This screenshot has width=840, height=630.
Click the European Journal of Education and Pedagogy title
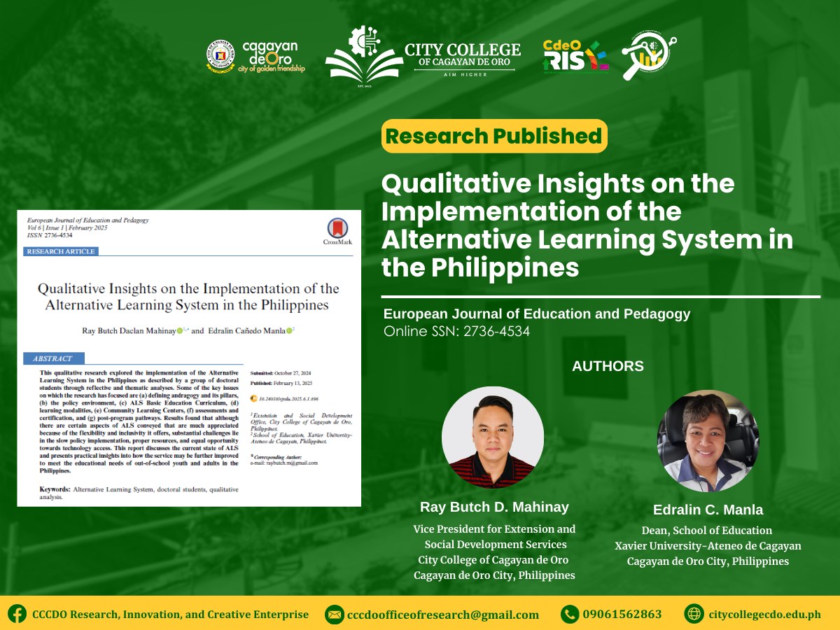click(x=535, y=314)
